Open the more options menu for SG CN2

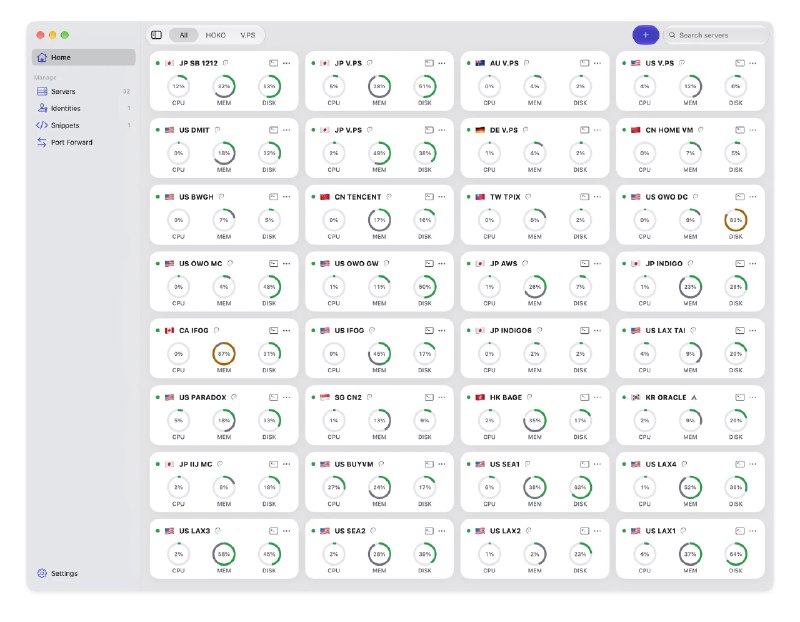pos(442,397)
